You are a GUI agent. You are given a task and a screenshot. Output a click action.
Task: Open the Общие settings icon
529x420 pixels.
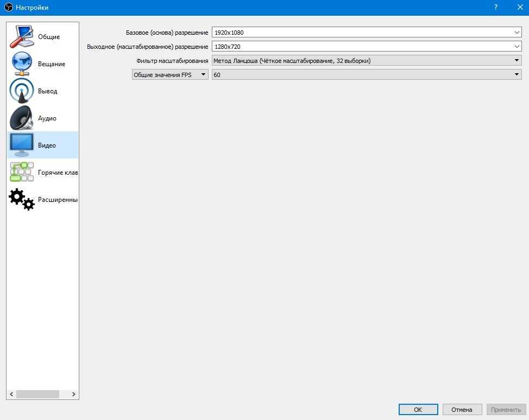[x=22, y=36]
